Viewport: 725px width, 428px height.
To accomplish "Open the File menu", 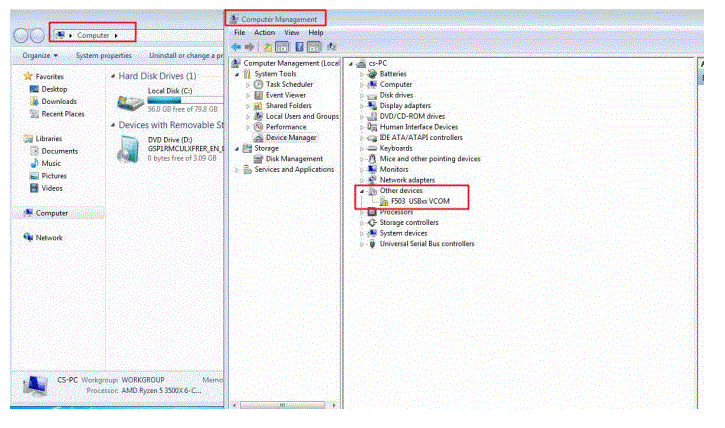I will (x=240, y=33).
